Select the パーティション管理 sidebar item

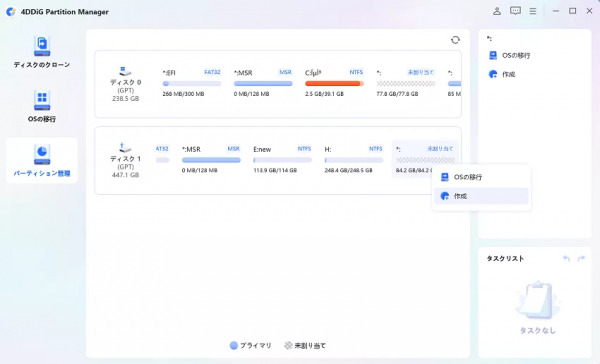(x=42, y=161)
